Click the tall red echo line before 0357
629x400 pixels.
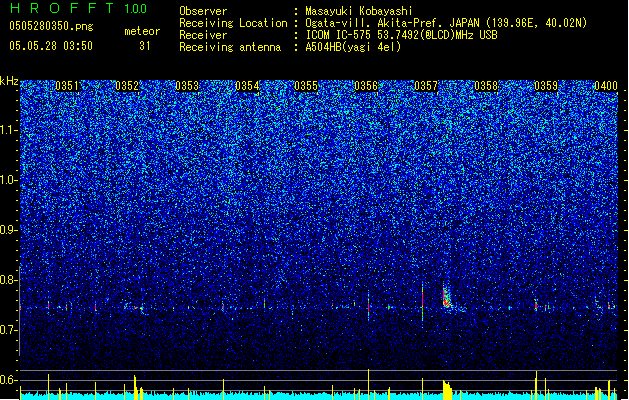[x=422, y=303]
